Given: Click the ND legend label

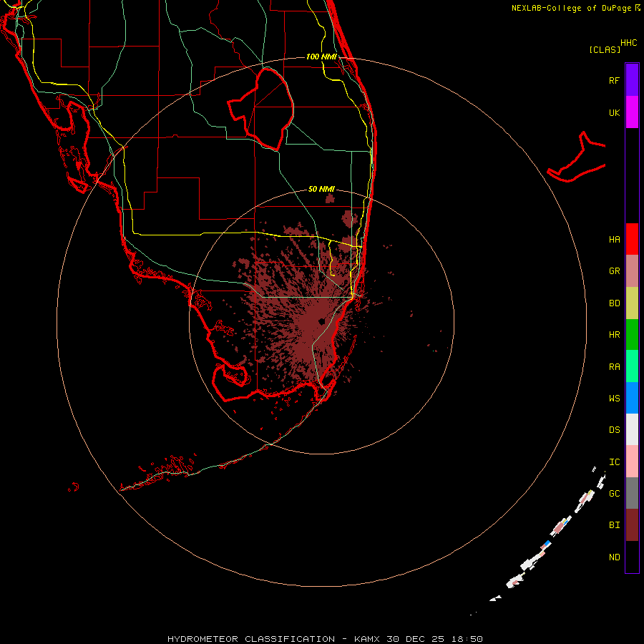Looking at the screenshot, I should click(614, 557).
